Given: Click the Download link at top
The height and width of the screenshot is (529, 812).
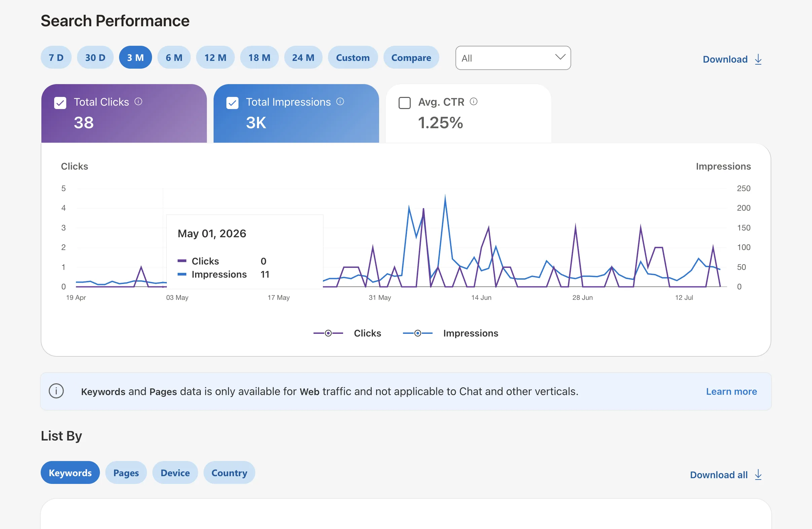Looking at the screenshot, I should (725, 59).
